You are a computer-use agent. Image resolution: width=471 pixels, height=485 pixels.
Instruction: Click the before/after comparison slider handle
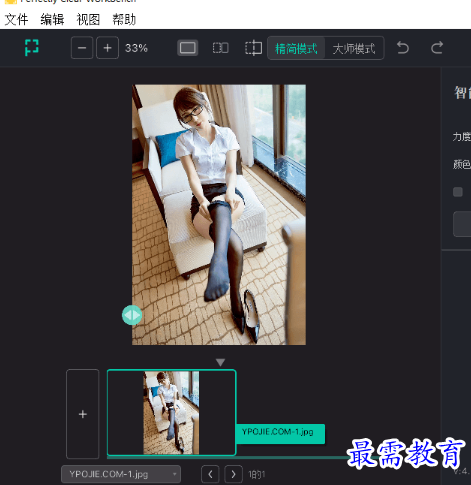[x=132, y=315]
